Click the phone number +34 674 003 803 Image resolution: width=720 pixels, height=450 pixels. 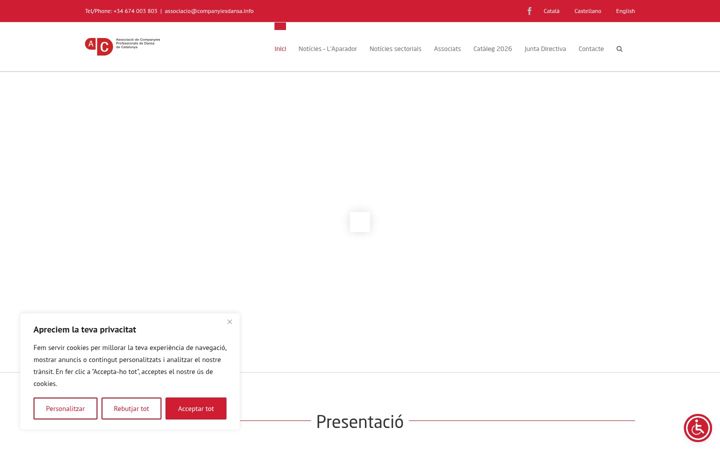135,11
